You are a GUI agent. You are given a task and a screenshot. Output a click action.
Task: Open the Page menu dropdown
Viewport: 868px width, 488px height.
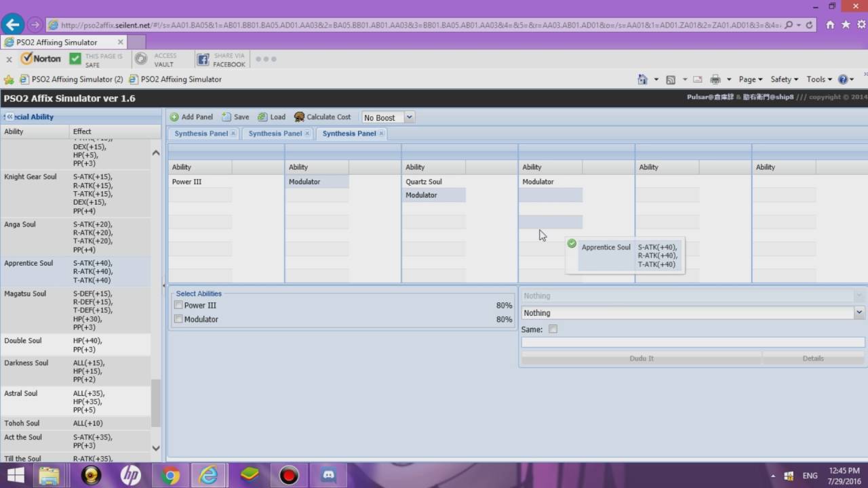[751, 79]
